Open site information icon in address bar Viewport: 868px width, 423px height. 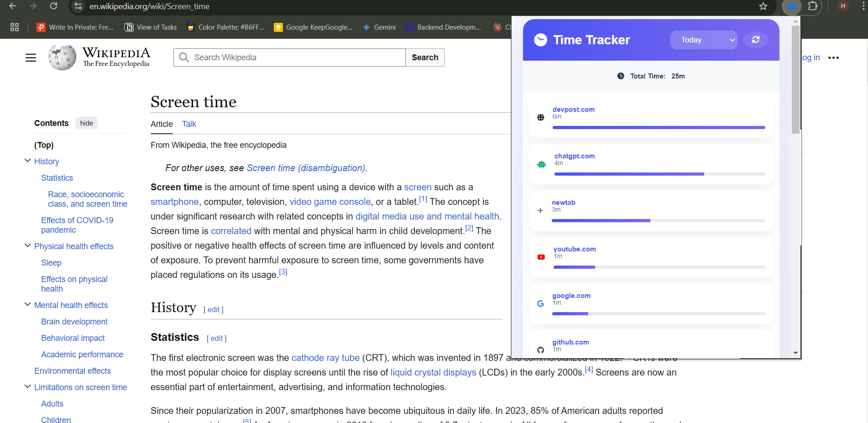78,6
